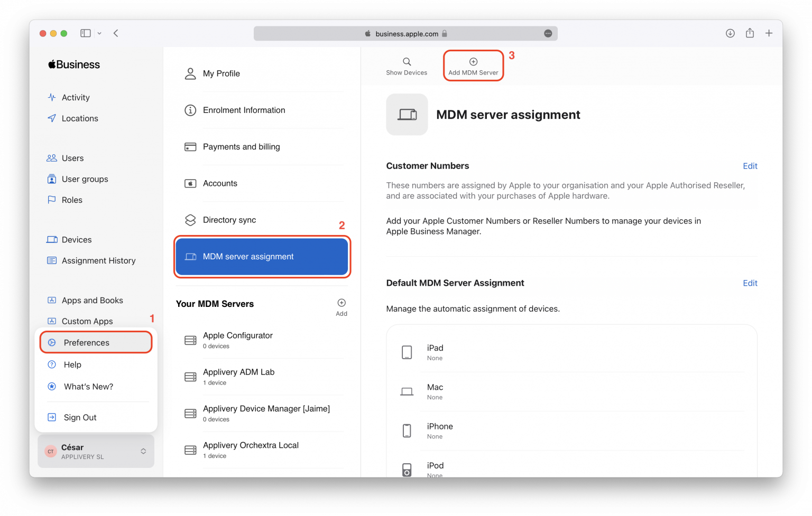This screenshot has height=516, width=812.
Task: Open the What's New panel
Action: pos(88,386)
